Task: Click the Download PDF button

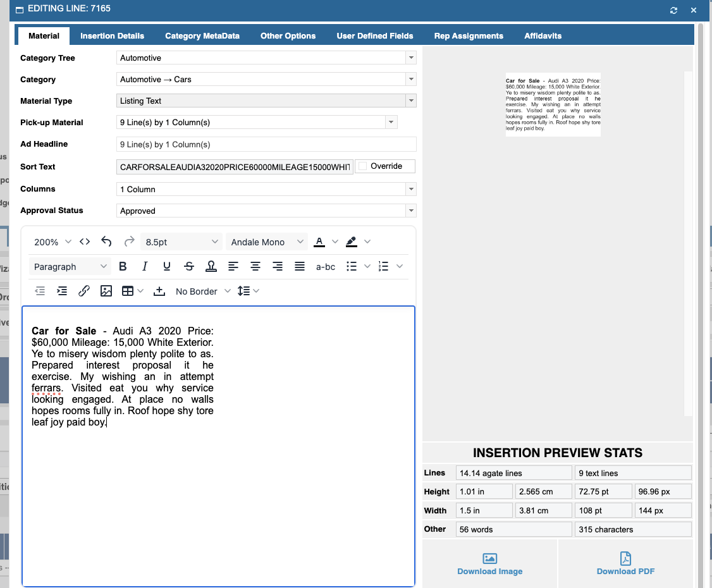Action: [625, 564]
